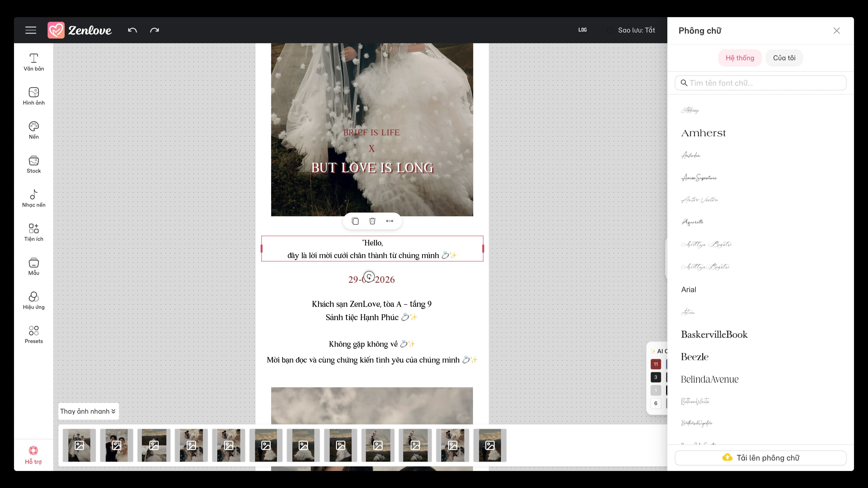
Task: Expand the Thay ảnh nhanh dropdown
Action: tap(88, 411)
